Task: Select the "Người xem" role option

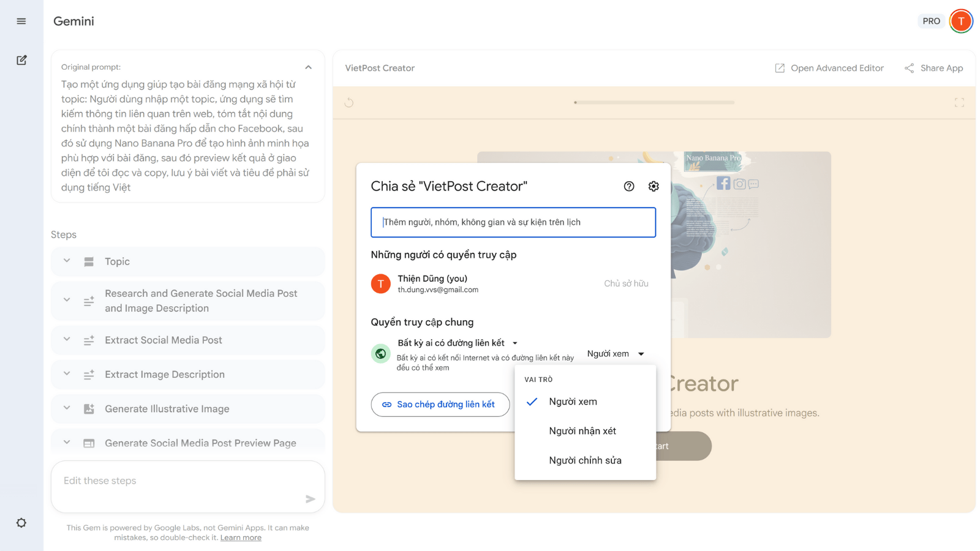Action: click(x=573, y=402)
